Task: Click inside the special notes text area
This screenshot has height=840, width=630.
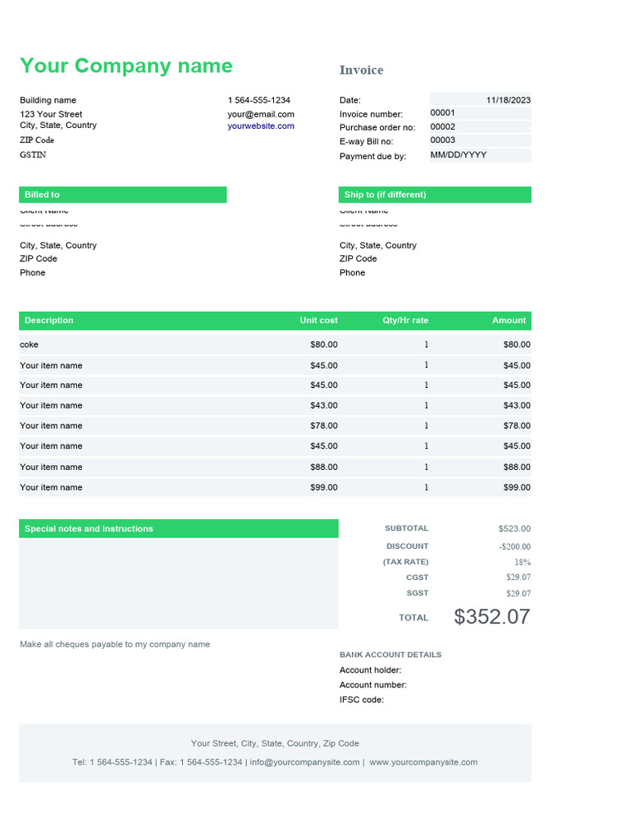Action: click(178, 583)
